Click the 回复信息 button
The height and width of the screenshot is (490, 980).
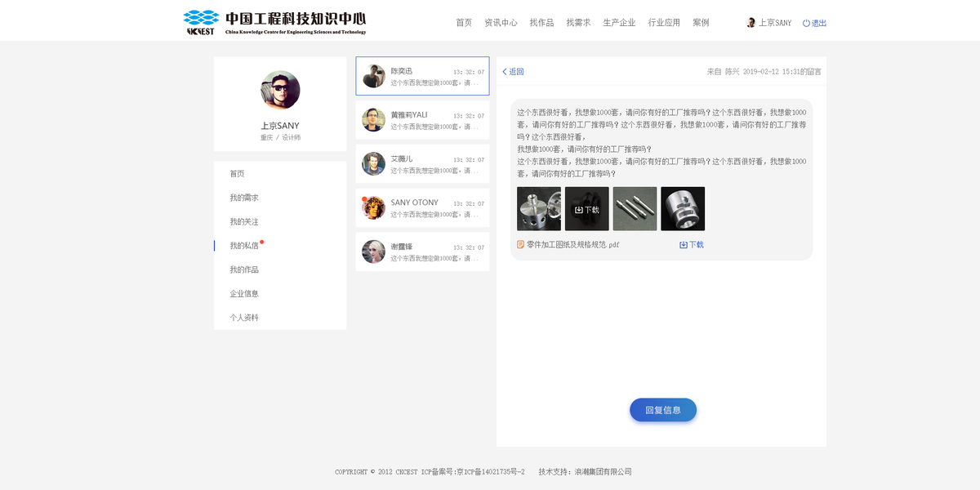[x=663, y=410]
